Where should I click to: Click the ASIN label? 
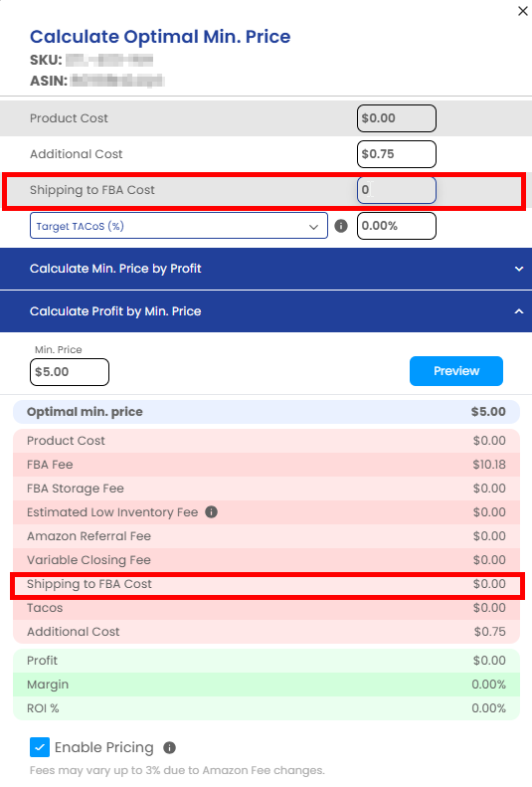pos(48,81)
